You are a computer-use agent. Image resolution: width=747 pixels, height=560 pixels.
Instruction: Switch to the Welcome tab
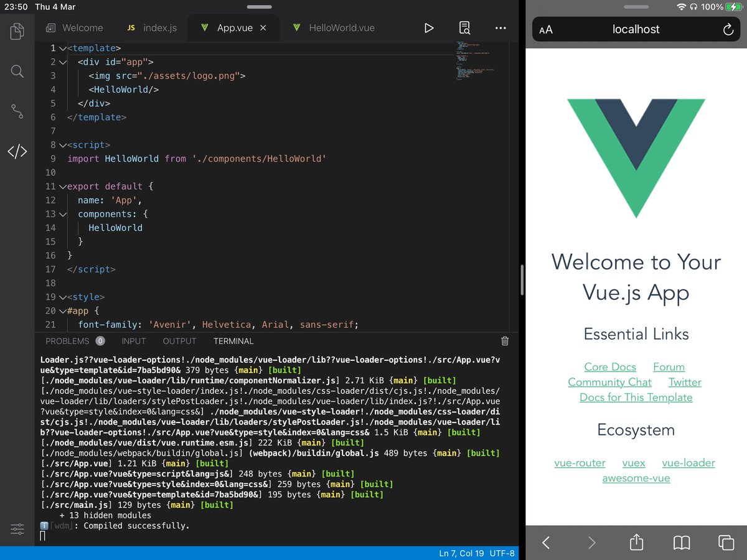click(75, 28)
